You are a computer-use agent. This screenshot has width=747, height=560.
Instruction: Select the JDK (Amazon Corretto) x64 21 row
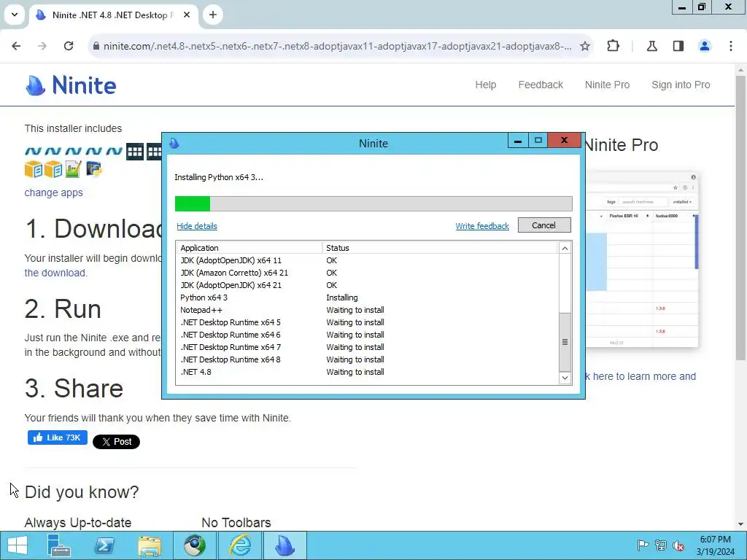point(367,273)
